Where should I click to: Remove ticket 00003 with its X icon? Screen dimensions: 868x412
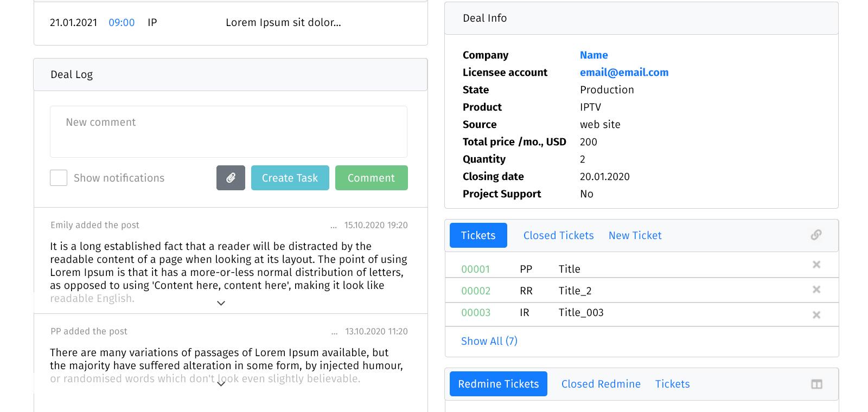pyautogui.click(x=816, y=315)
